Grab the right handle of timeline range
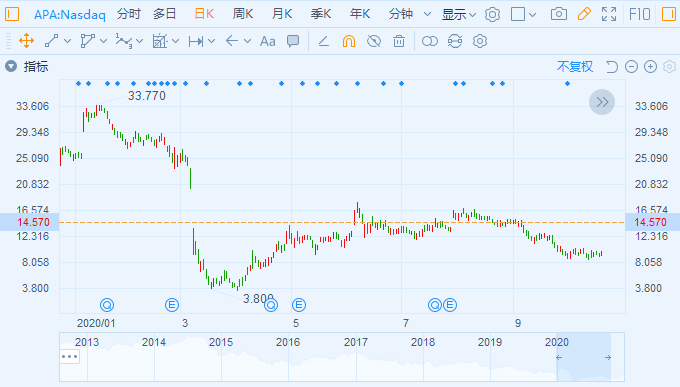 [x=608, y=357]
